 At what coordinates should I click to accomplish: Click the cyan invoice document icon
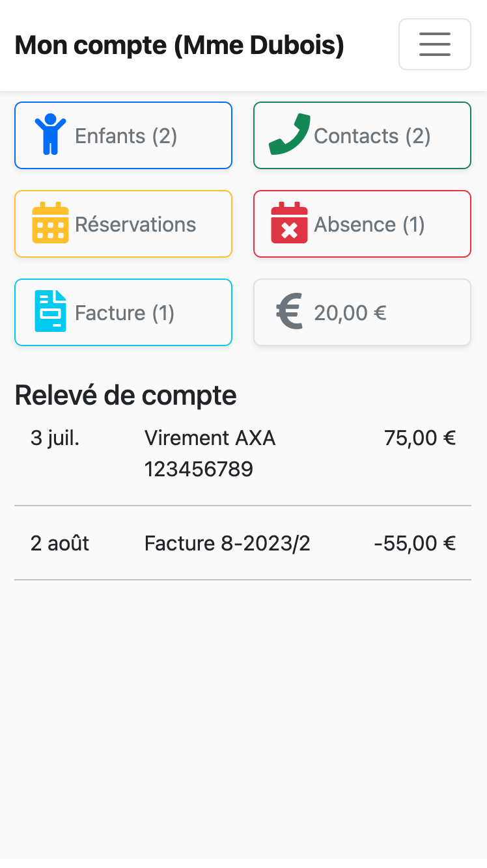[x=50, y=312]
